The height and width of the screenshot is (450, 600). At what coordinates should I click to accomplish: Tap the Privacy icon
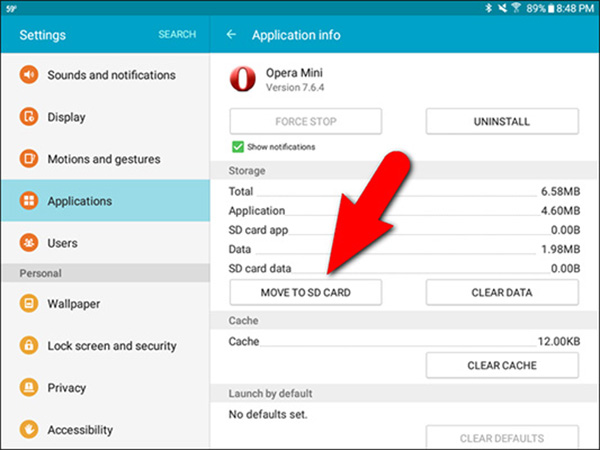(29, 387)
